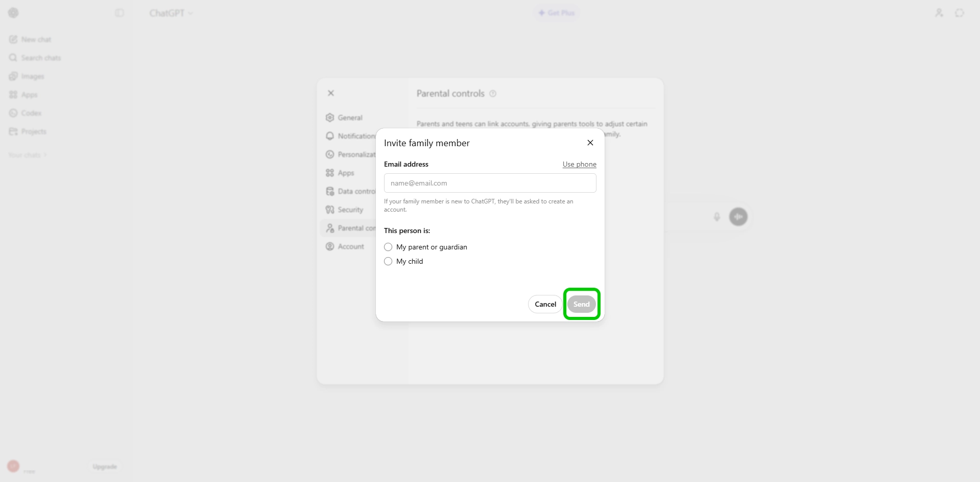
Task: Close the settings panel with X icon
Action: pos(331,93)
